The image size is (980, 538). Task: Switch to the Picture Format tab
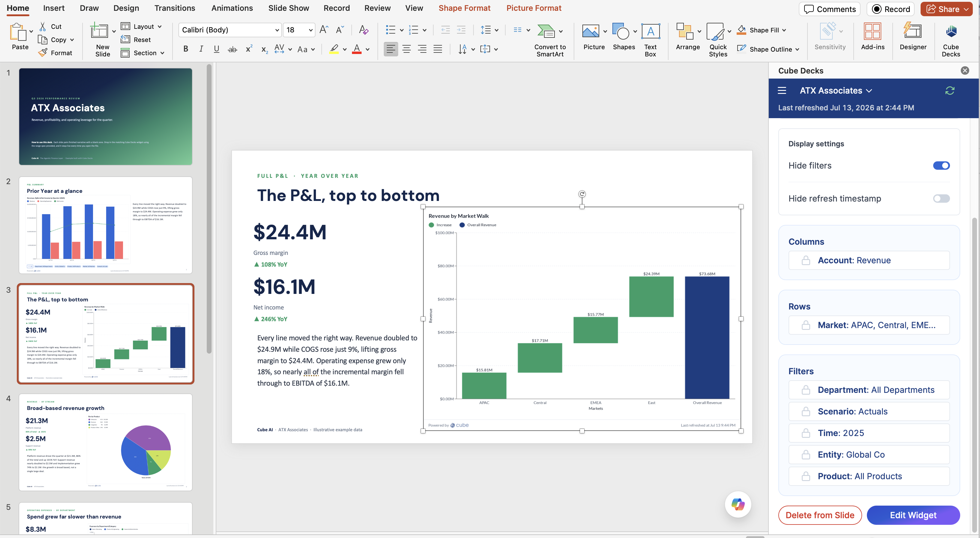(534, 8)
